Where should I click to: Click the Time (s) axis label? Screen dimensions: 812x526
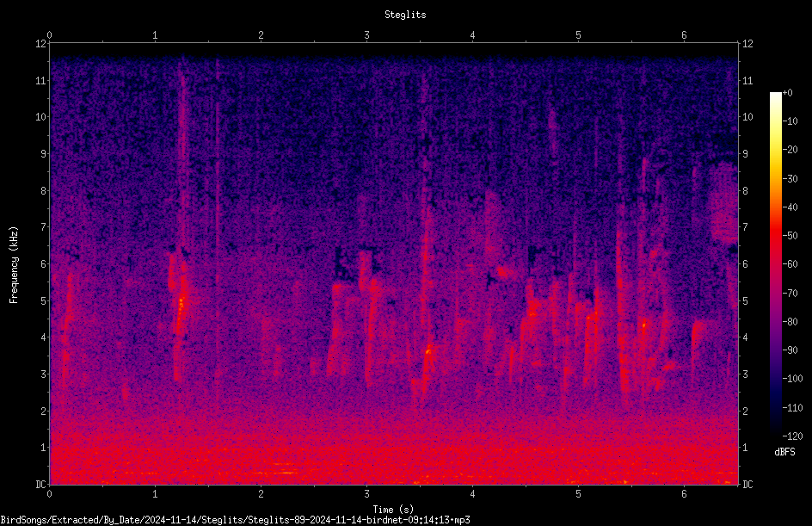click(393, 510)
